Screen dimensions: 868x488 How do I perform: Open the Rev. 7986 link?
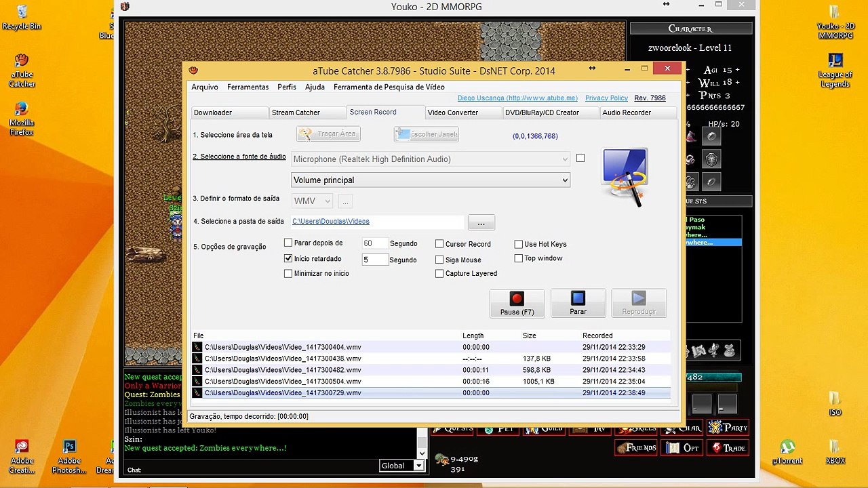[x=650, y=98]
